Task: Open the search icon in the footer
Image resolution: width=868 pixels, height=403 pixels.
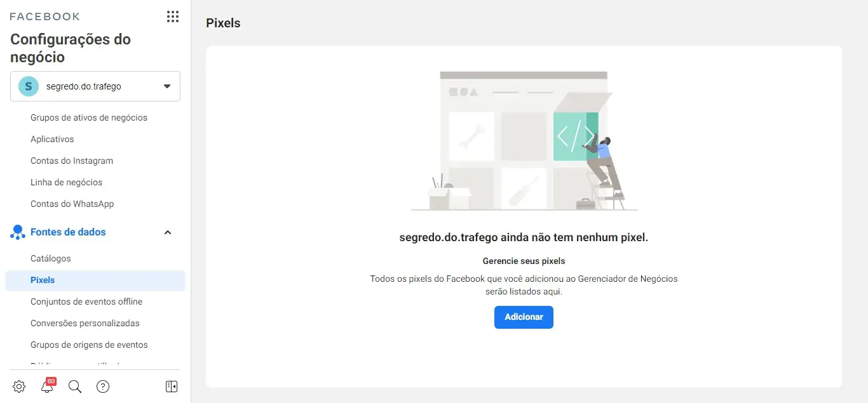Action: (x=75, y=386)
